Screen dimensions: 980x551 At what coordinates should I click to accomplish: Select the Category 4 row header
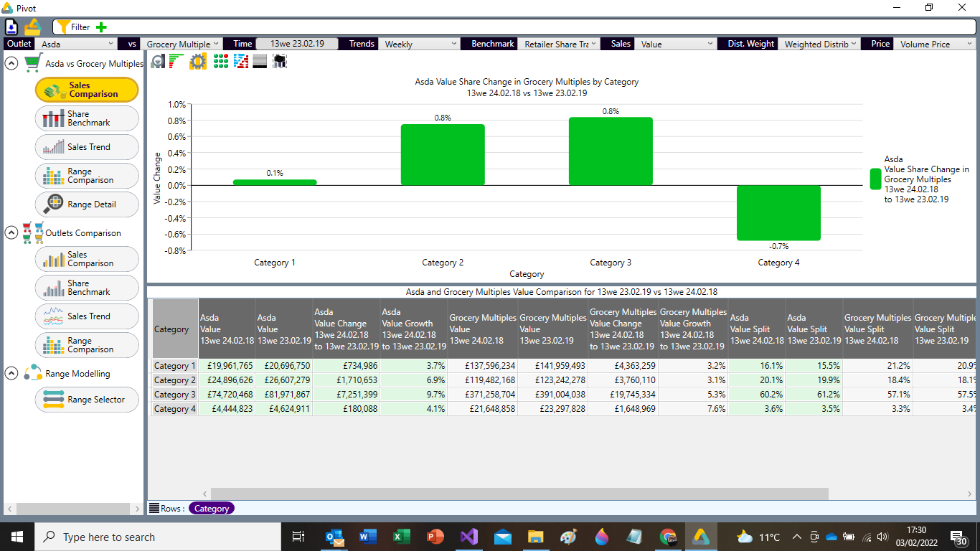[x=174, y=409]
